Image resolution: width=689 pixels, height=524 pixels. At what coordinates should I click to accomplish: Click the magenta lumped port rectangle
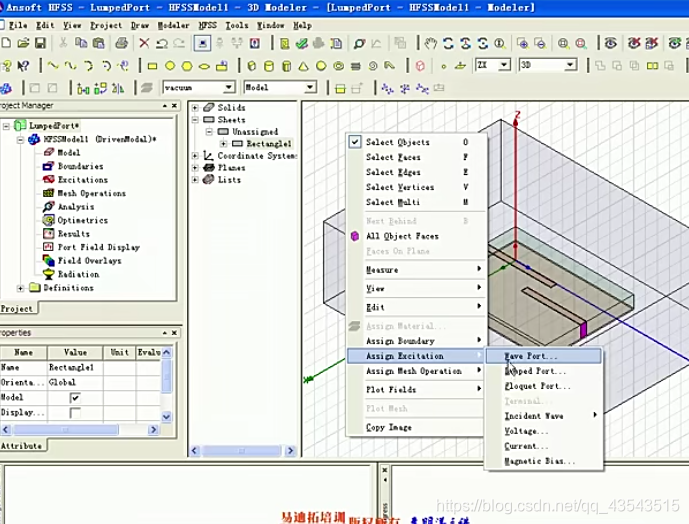coord(584,331)
